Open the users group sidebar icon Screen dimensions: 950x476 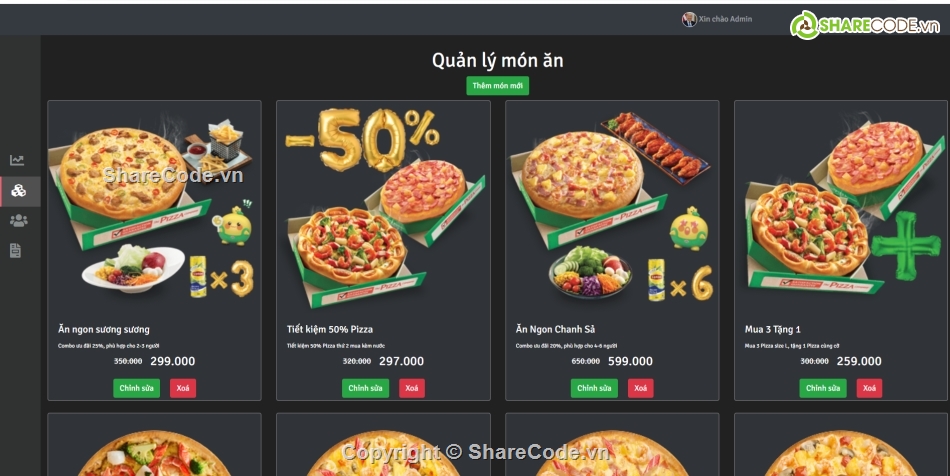(19, 220)
